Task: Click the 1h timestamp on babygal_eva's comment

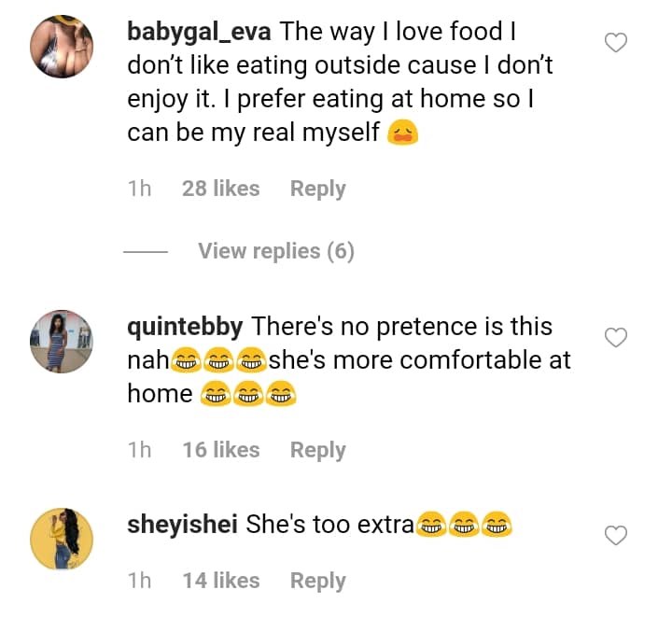Action: pos(139,189)
